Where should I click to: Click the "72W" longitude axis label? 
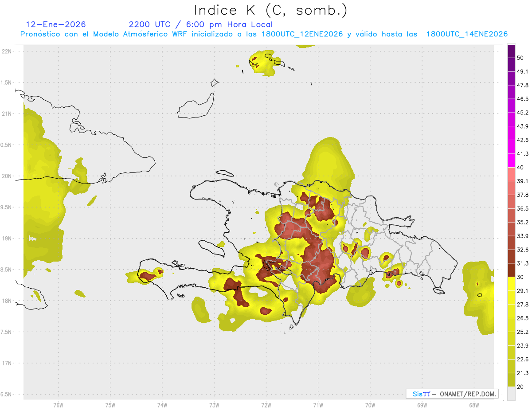pyautogui.click(x=266, y=405)
